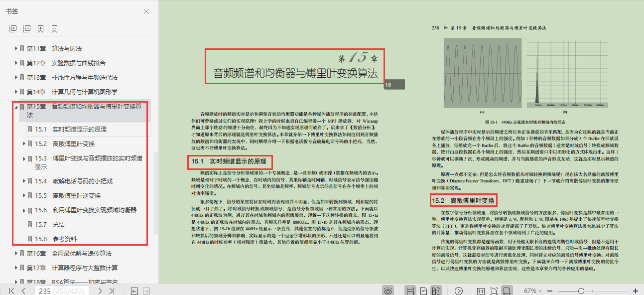Toggle two-page side-by-side view
The image size is (644, 295).
[x=437, y=290]
